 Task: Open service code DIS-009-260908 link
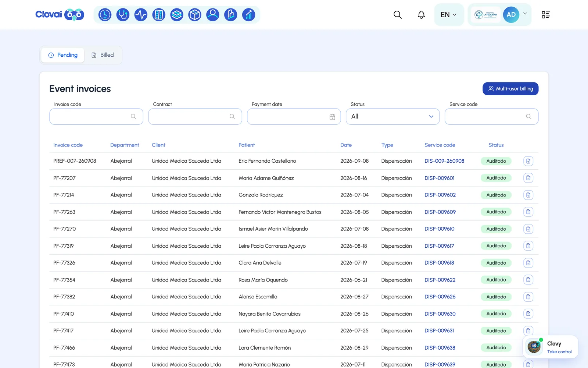tap(444, 161)
